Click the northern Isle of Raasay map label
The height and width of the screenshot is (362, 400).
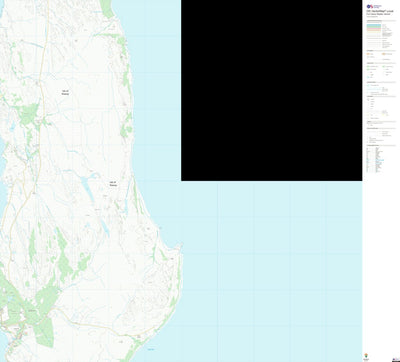pos(65,92)
